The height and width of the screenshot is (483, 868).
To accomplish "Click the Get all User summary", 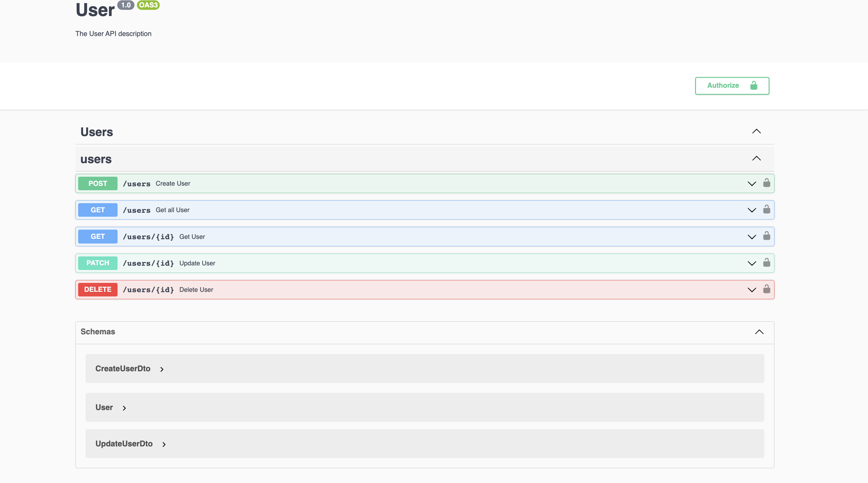I will 173,210.
